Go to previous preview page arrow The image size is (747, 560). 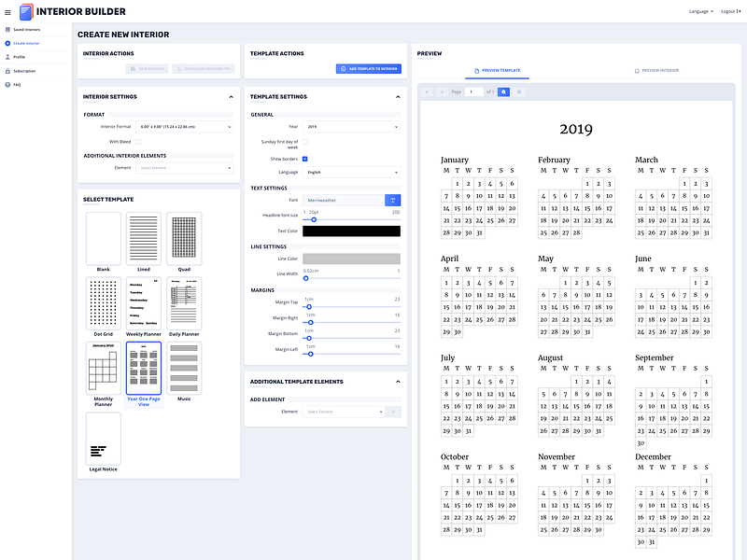point(427,91)
